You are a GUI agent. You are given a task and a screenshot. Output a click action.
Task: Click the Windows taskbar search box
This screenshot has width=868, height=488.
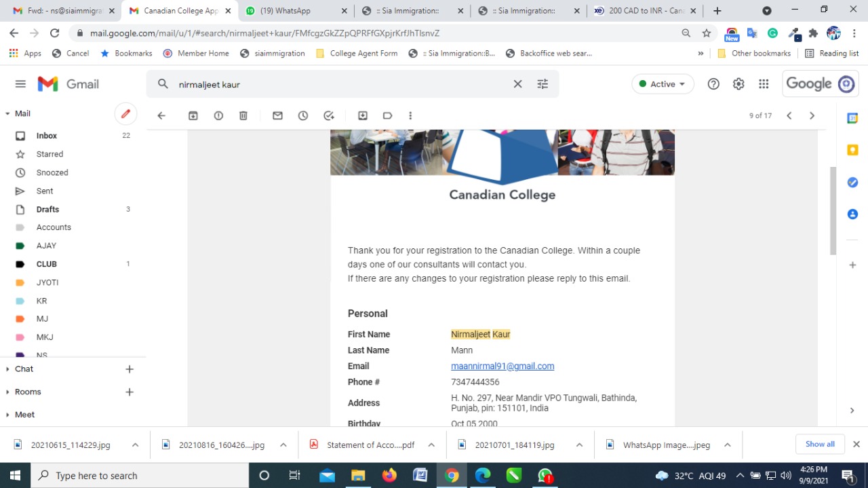140,475
